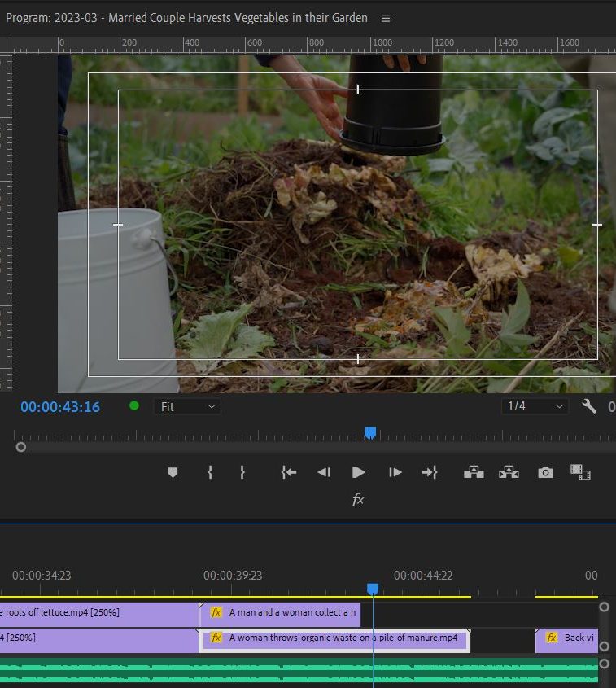The height and width of the screenshot is (688, 616).
Task: Click the 00:00:34:23 timeline ruler label
Action: pyautogui.click(x=42, y=576)
